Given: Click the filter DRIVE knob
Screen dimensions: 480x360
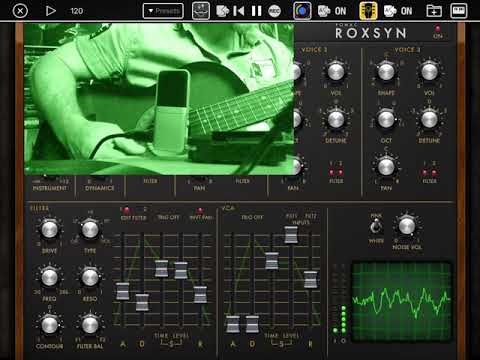Looking at the screenshot, I should tap(49, 230).
